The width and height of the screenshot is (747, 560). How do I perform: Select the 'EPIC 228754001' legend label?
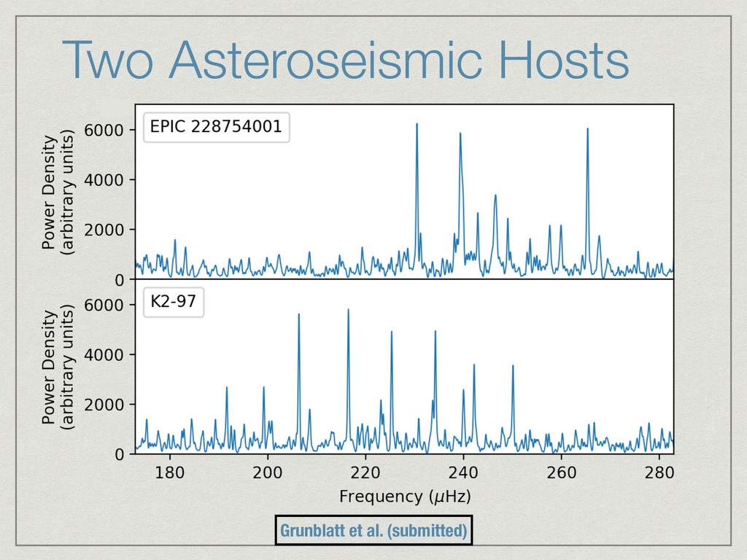[x=216, y=127]
